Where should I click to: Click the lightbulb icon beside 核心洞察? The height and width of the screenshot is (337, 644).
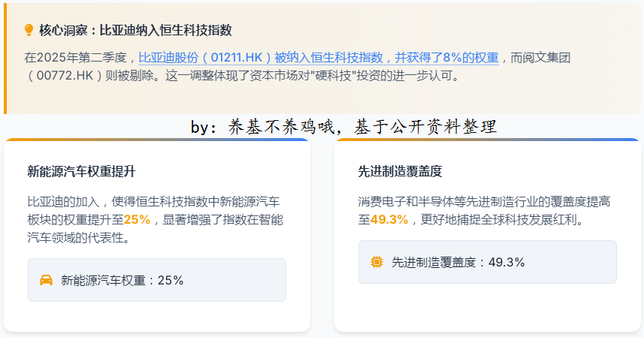coord(29,30)
